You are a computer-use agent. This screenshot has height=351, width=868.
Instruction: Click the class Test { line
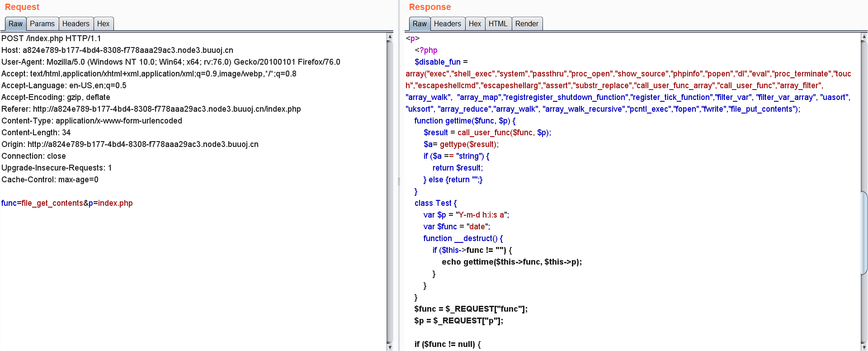point(436,203)
